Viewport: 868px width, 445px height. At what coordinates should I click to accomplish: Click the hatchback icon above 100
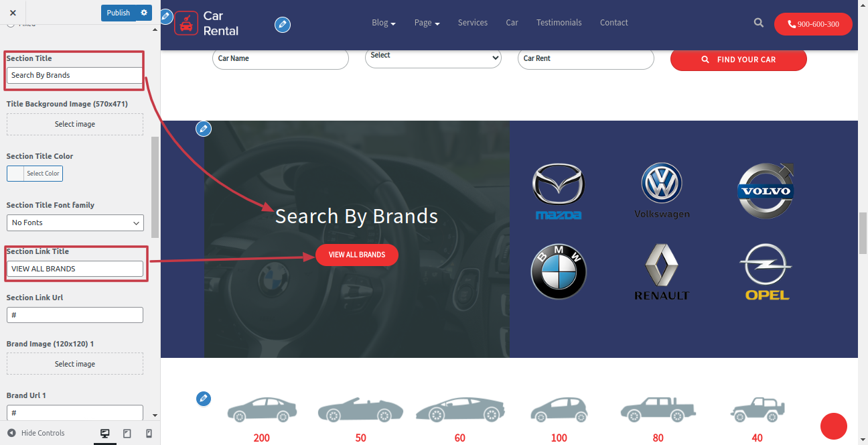[x=559, y=409]
